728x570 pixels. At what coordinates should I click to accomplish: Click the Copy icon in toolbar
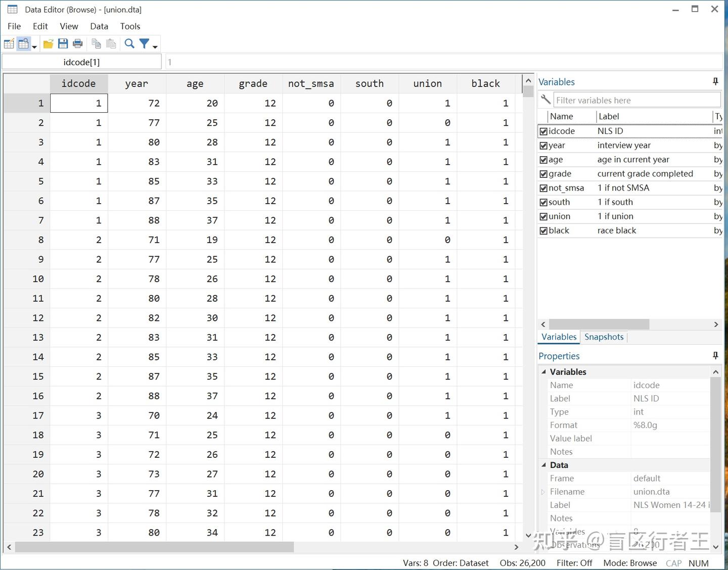(96, 44)
